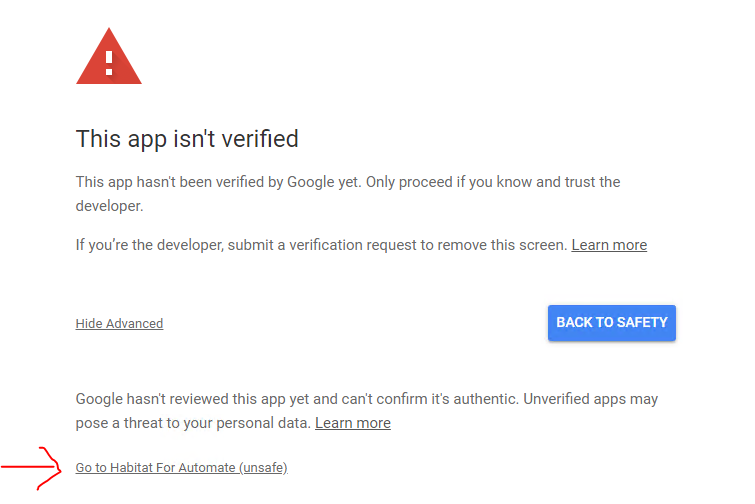Open Learn more about verification request

(609, 245)
